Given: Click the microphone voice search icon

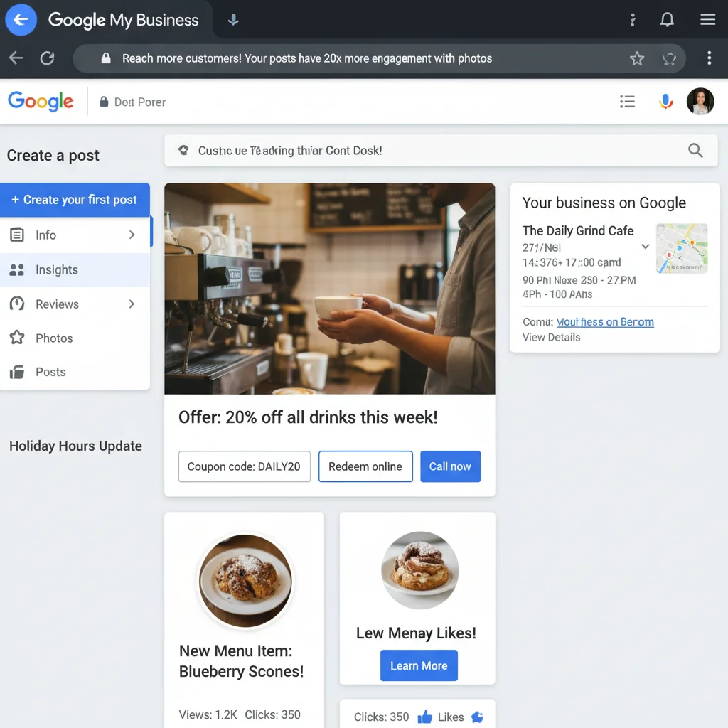Looking at the screenshot, I should (x=665, y=101).
